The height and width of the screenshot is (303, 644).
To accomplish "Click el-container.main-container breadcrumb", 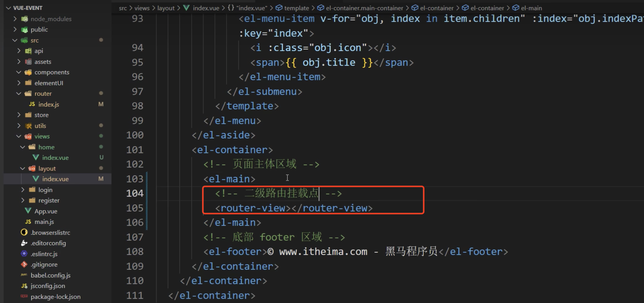I will coord(364,8).
